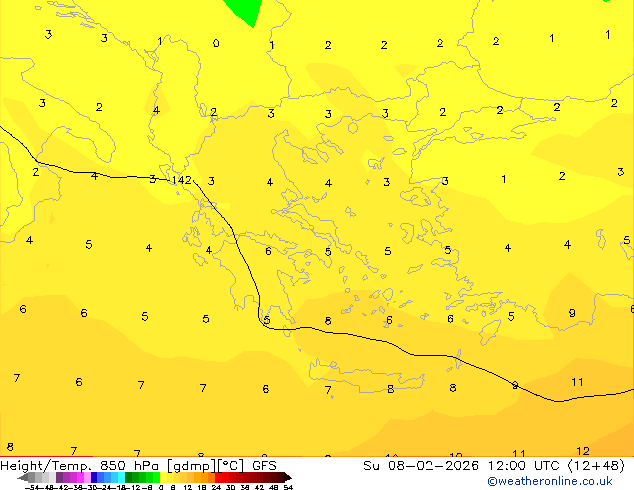Click the green cold-air patch at map top
The image size is (634, 490).
(x=245, y=11)
